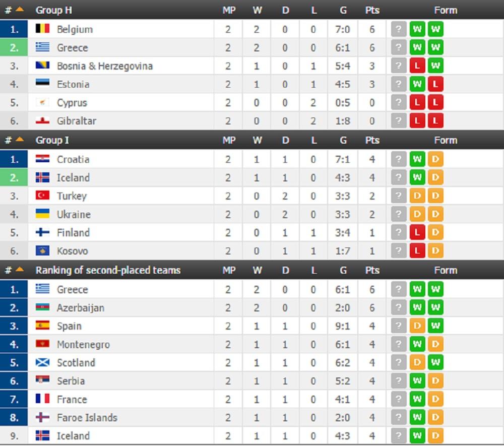Sort second-placed ranking by orange arrow
The width and height of the screenshot is (504, 446).
pos(19,270)
